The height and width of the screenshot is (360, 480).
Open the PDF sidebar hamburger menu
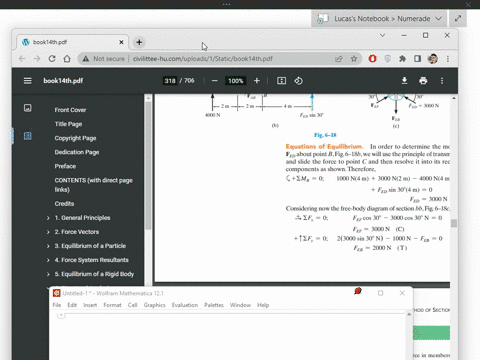(x=28, y=81)
